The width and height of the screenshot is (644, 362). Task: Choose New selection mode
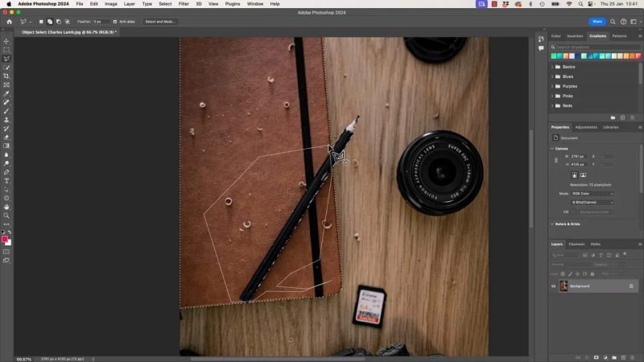click(41, 22)
